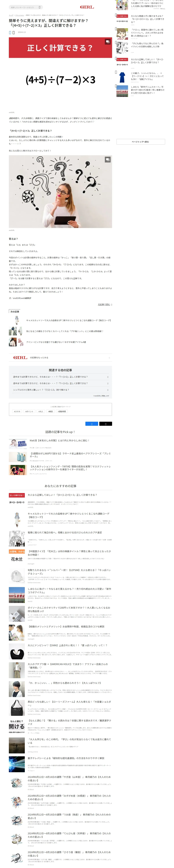Click blue dress thumbnail in sidebar

pos(122,78)
